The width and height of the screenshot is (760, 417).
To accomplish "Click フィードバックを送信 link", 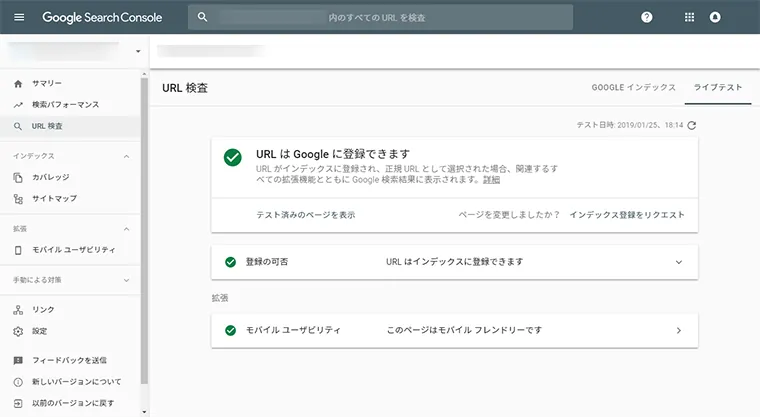I will click(69, 360).
